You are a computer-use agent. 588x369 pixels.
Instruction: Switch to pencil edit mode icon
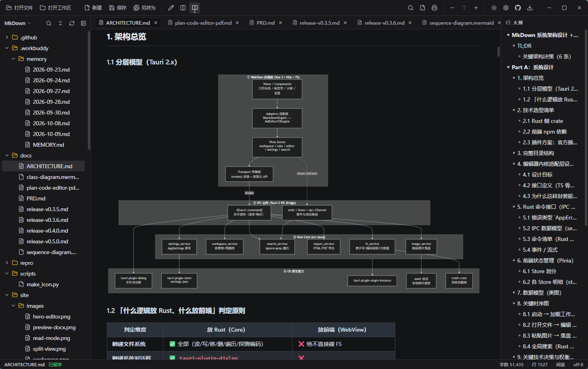tap(171, 8)
